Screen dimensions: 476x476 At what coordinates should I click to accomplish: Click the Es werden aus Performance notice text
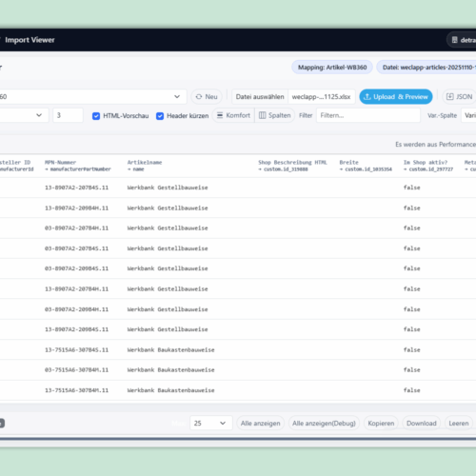tap(435, 145)
